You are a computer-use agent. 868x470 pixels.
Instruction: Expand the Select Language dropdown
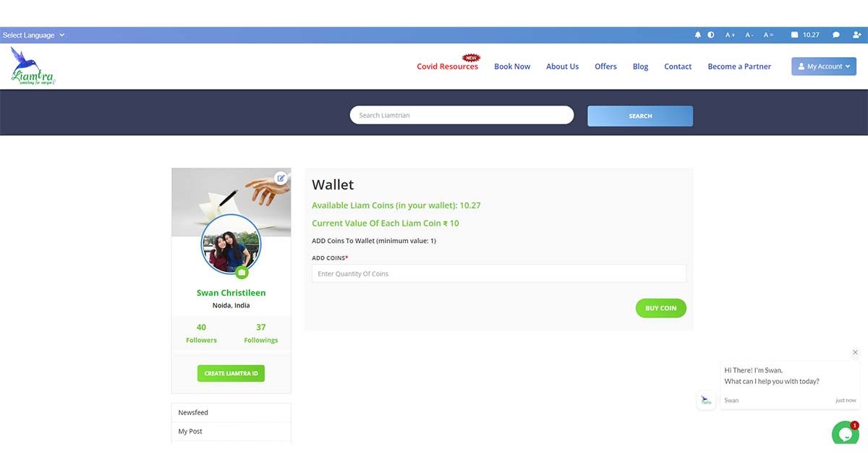coord(33,35)
